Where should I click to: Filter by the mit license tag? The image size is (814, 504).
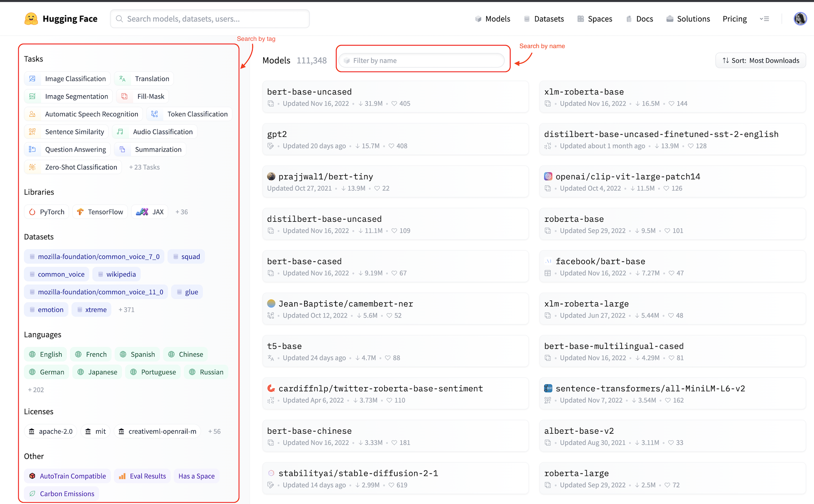[x=95, y=431]
